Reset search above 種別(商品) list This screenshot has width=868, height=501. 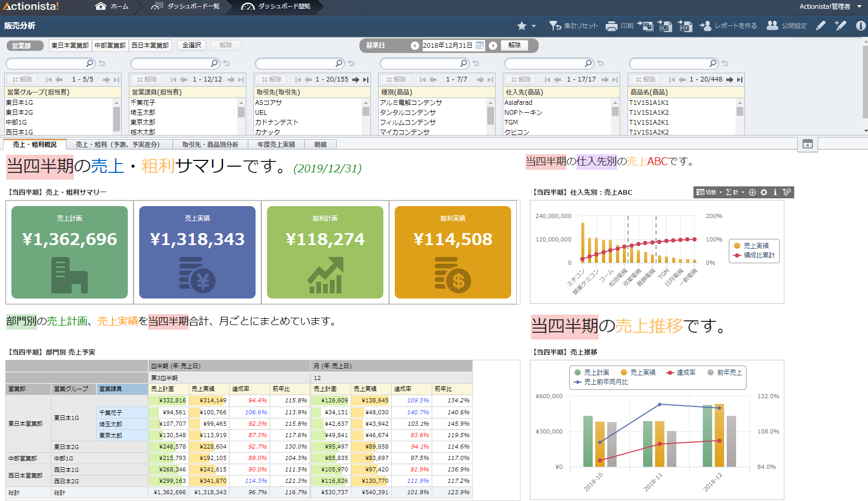(x=476, y=63)
